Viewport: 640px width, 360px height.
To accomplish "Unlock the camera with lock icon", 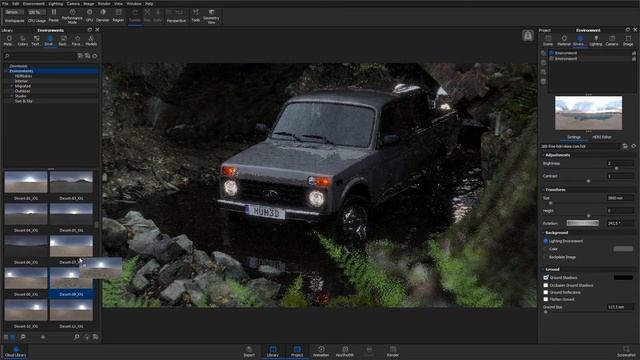I will click(x=528, y=36).
